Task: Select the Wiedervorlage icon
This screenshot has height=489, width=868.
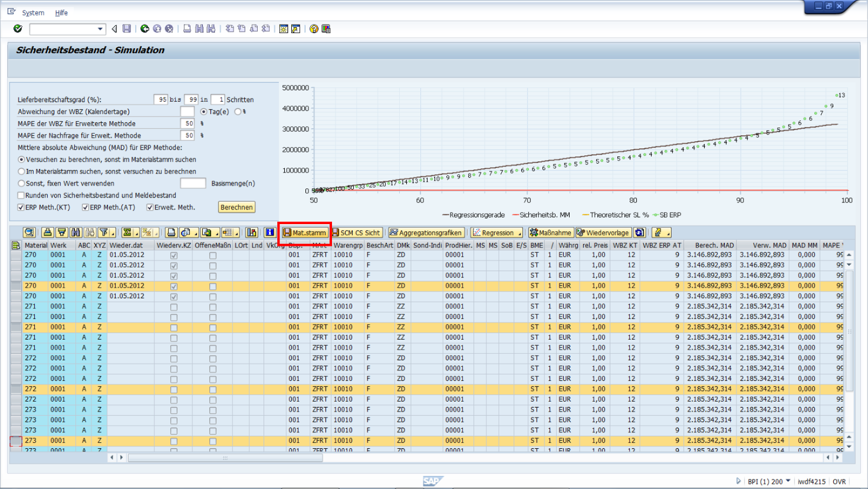Action: (603, 232)
